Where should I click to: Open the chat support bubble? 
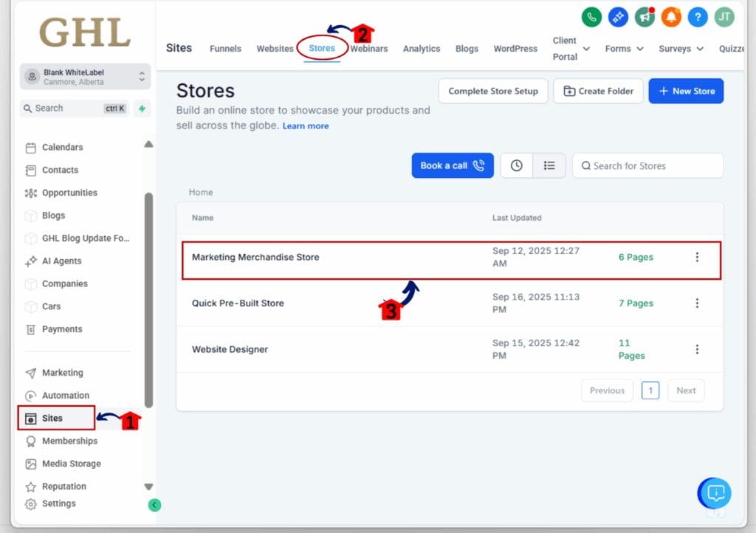coord(713,493)
